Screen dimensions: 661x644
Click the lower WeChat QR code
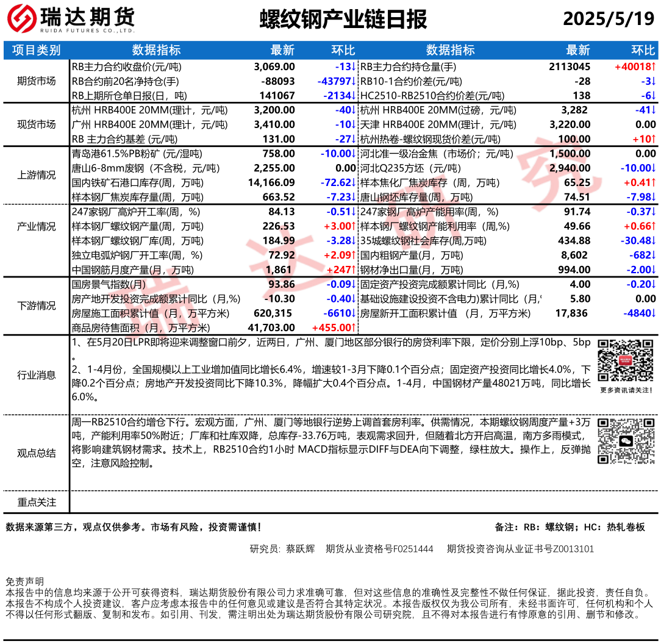(626, 441)
